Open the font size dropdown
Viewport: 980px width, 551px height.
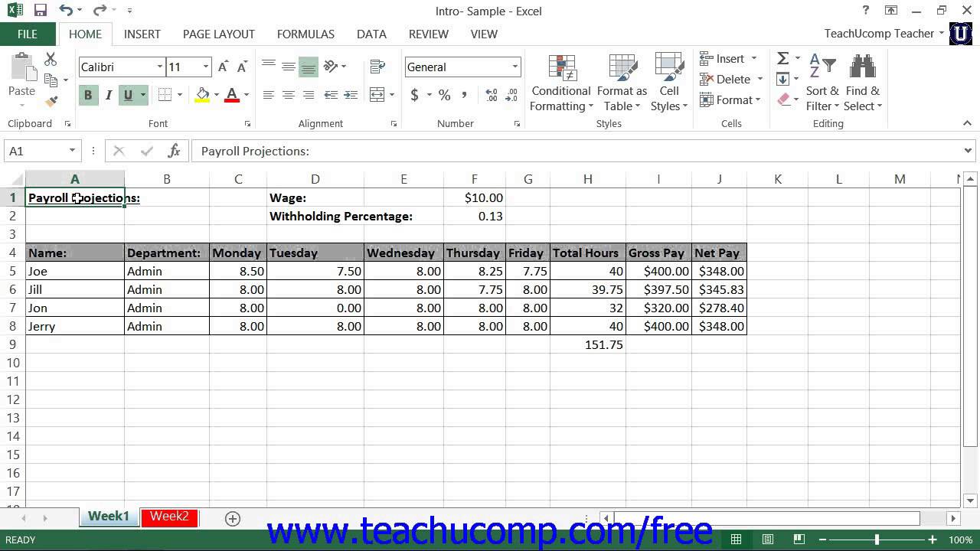point(206,67)
